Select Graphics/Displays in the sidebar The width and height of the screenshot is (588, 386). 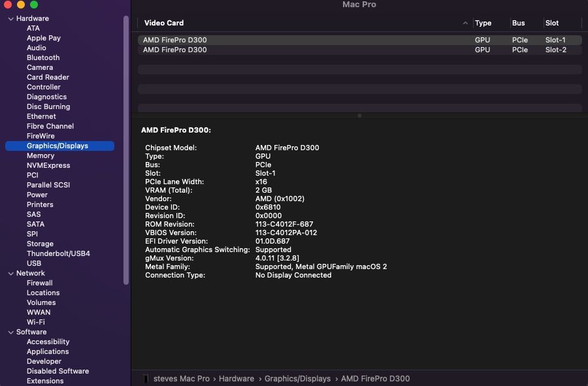[x=59, y=146]
